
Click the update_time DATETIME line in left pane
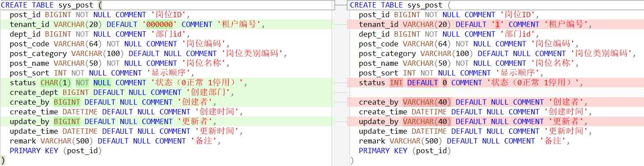[x=126, y=131]
